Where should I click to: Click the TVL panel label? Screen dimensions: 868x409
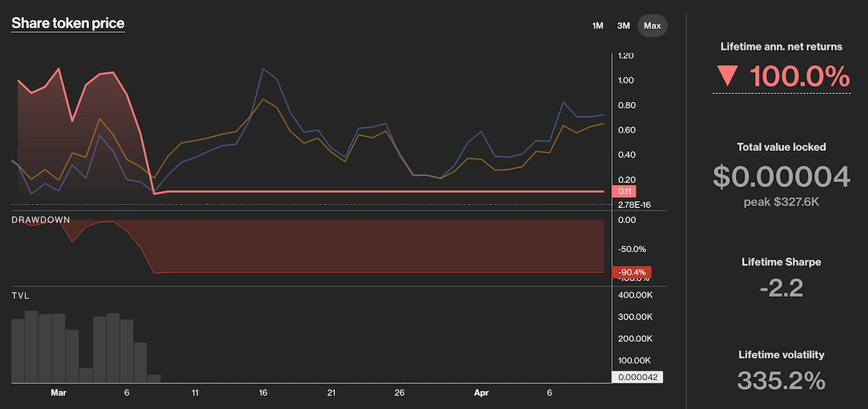pyautogui.click(x=20, y=296)
